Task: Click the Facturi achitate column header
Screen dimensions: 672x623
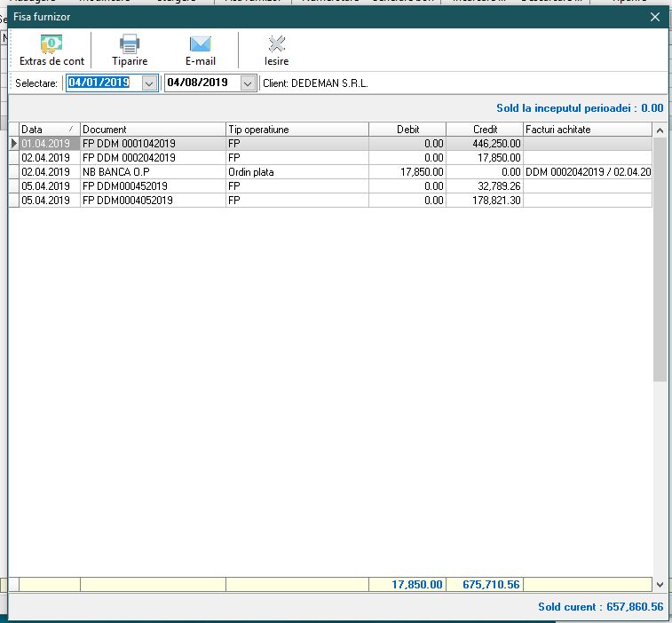Action: click(588, 130)
